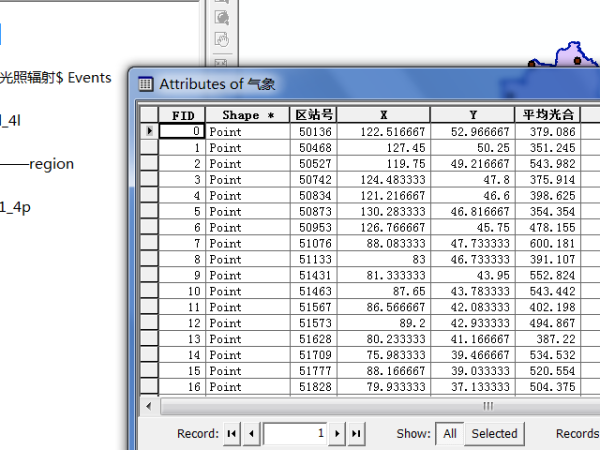
Task: Advance to the next record
Action: [338, 434]
